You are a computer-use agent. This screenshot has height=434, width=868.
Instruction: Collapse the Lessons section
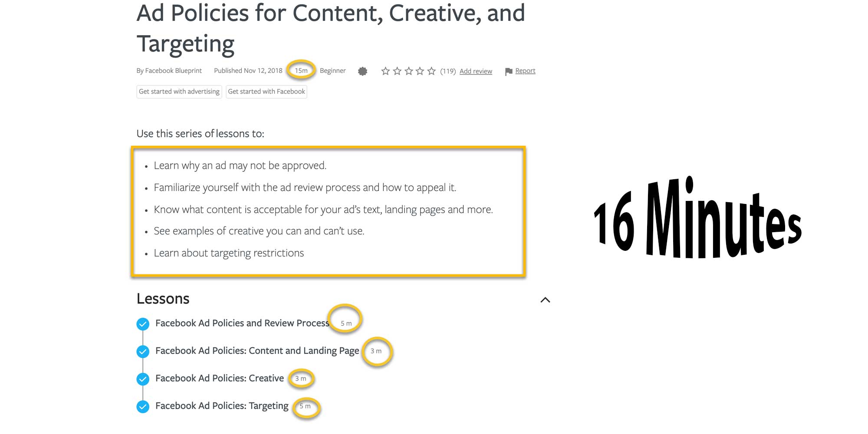(x=545, y=300)
